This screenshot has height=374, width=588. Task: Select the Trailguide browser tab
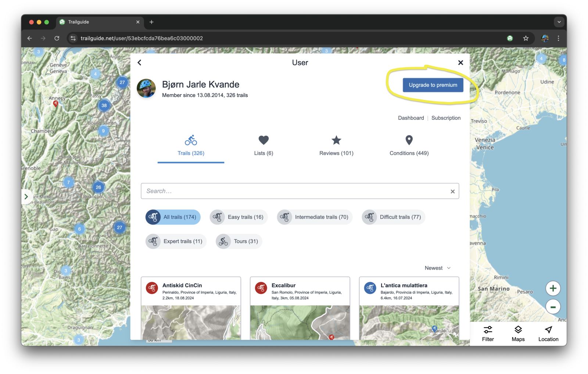(100, 22)
